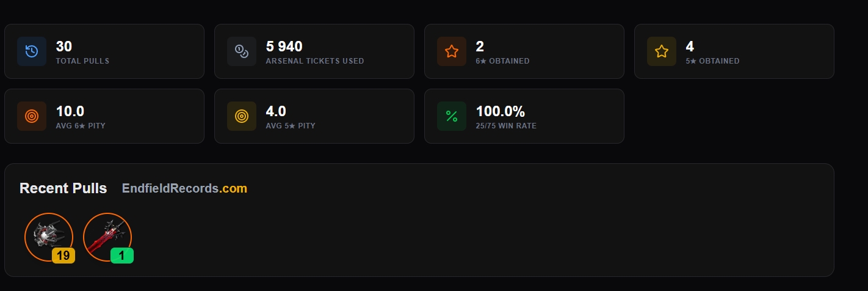
Task: Click the Recent Pulls heading
Action: (x=63, y=188)
